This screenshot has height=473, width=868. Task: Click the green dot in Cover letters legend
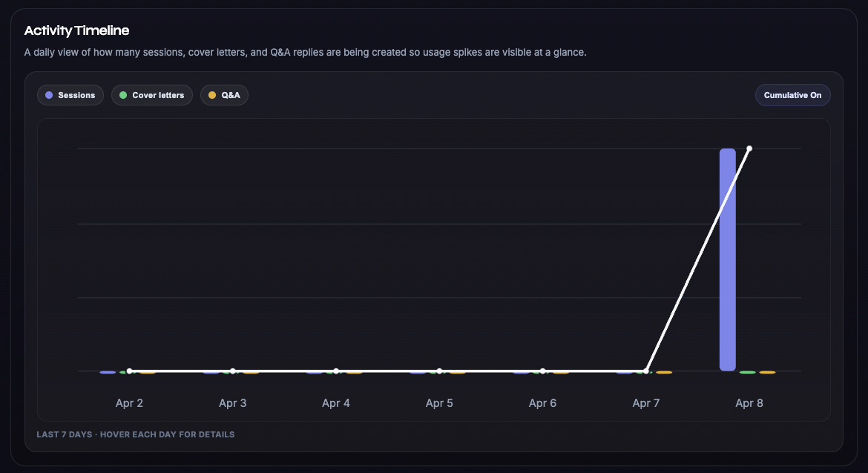tap(123, 95)
